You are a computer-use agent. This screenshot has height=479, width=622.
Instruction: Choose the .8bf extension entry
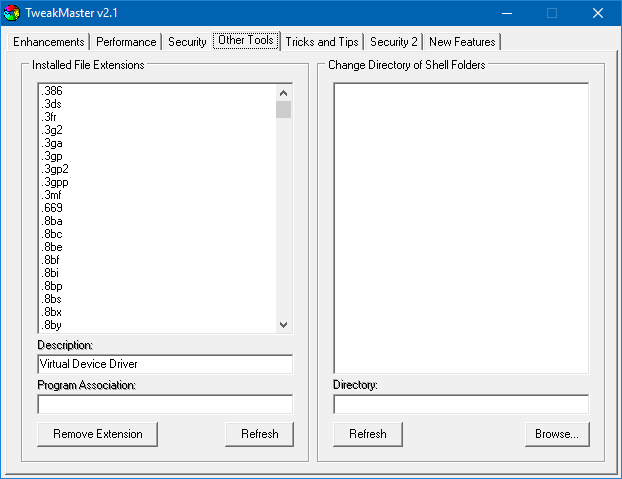52,260
